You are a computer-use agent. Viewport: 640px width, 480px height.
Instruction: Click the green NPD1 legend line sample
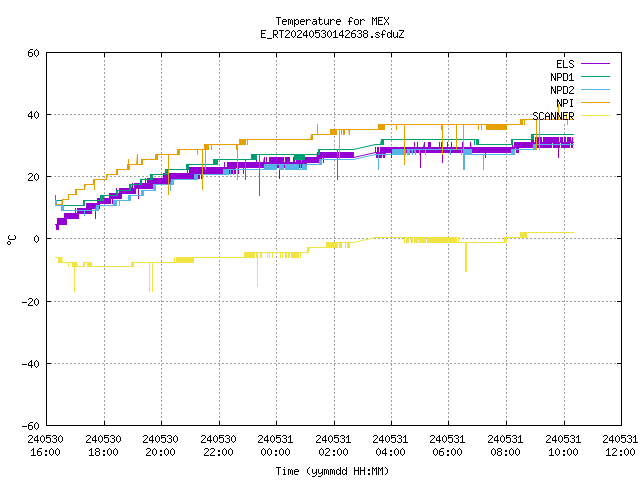point(595,76)
